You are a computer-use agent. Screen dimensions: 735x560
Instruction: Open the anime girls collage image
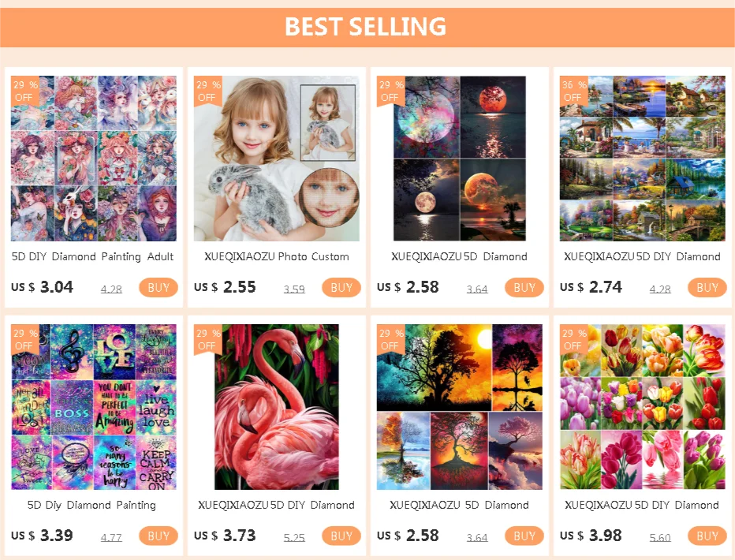point(94,159)
